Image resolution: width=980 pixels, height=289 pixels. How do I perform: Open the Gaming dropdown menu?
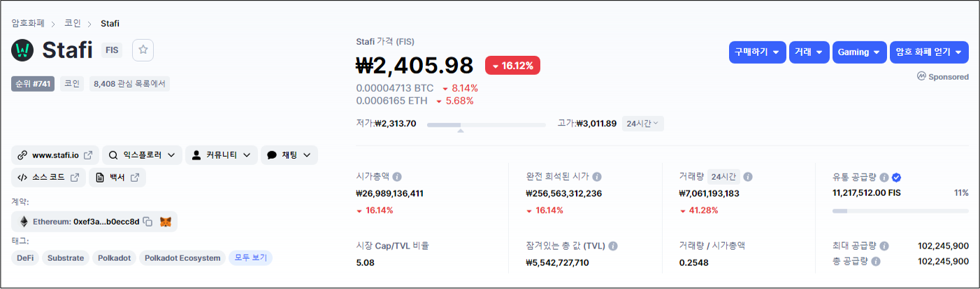click(858, 52)
